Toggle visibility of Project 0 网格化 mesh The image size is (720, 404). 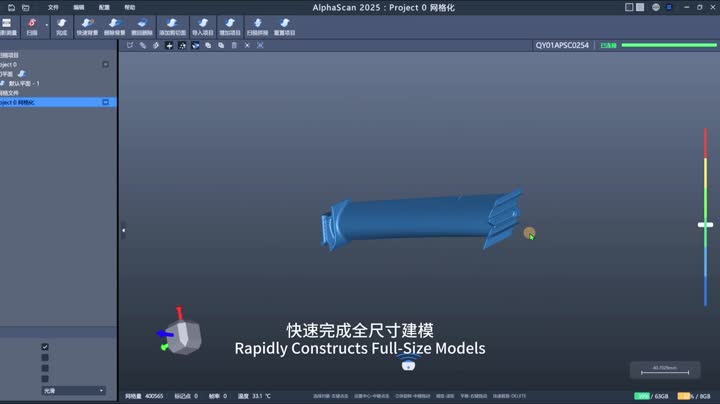106,102
